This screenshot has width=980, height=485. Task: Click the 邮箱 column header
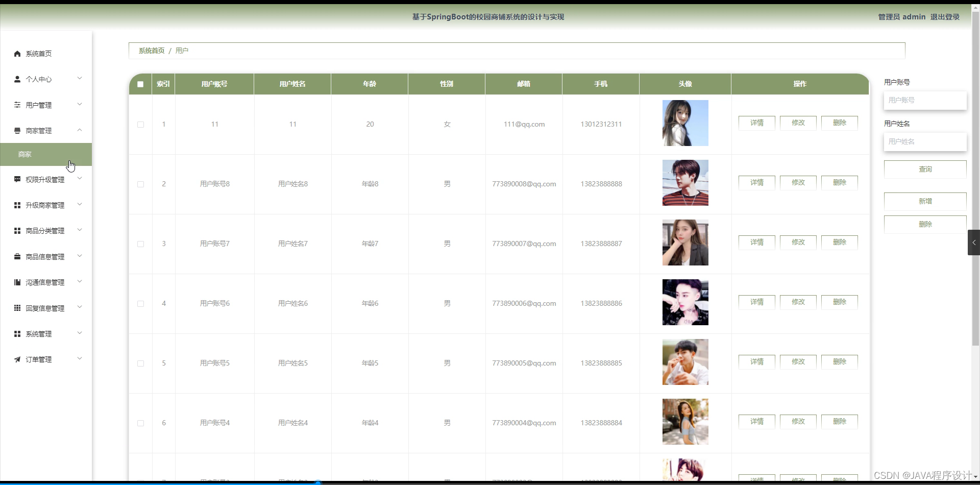[524, 84]
